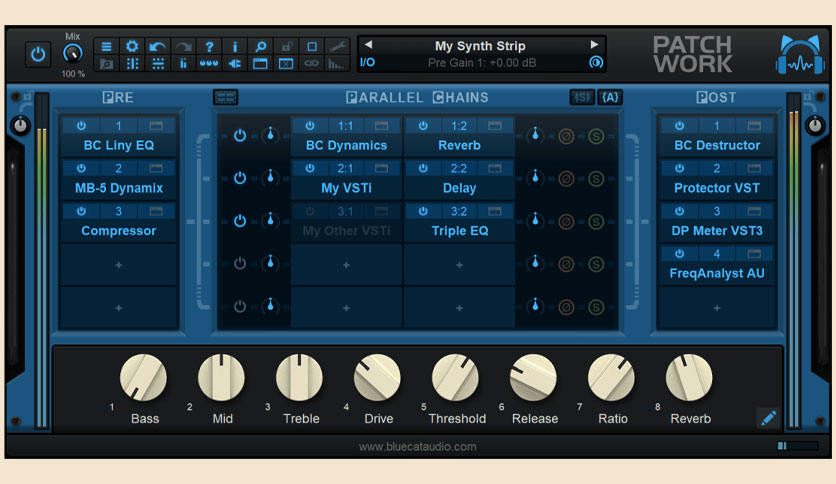Click the Drive macro knob
The height and width of the screenshot is (484, 836).
tap(377, 377)
